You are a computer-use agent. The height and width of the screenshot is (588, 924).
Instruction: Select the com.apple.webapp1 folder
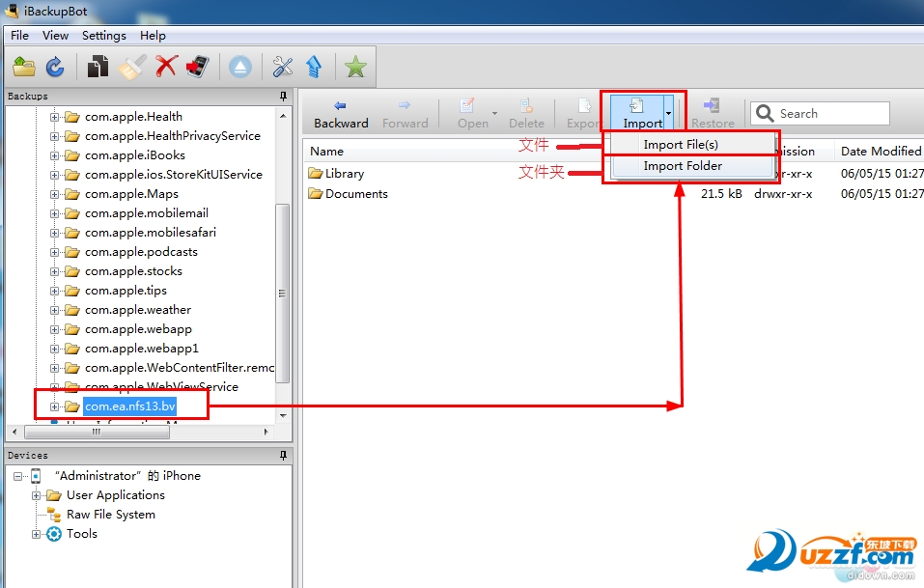pyautogui.click(x=141, y=349)
